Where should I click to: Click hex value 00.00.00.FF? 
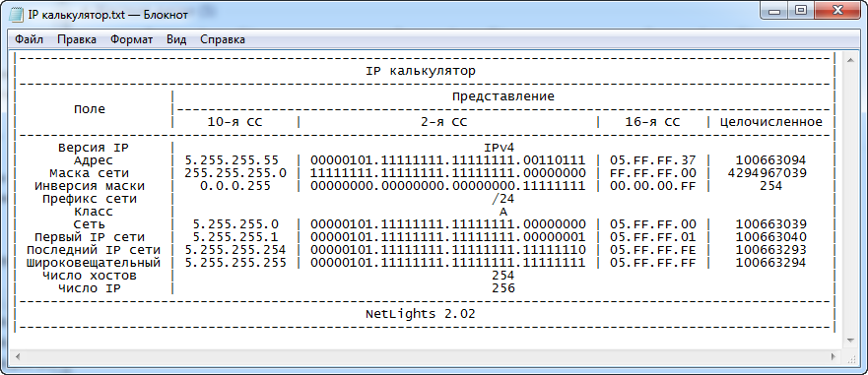652,186
